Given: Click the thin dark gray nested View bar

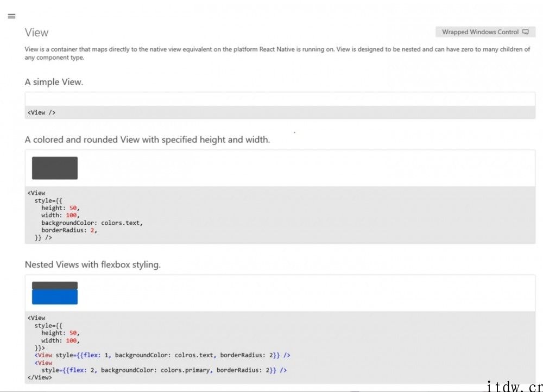Looking at the screenshot, I should (55, 285).
